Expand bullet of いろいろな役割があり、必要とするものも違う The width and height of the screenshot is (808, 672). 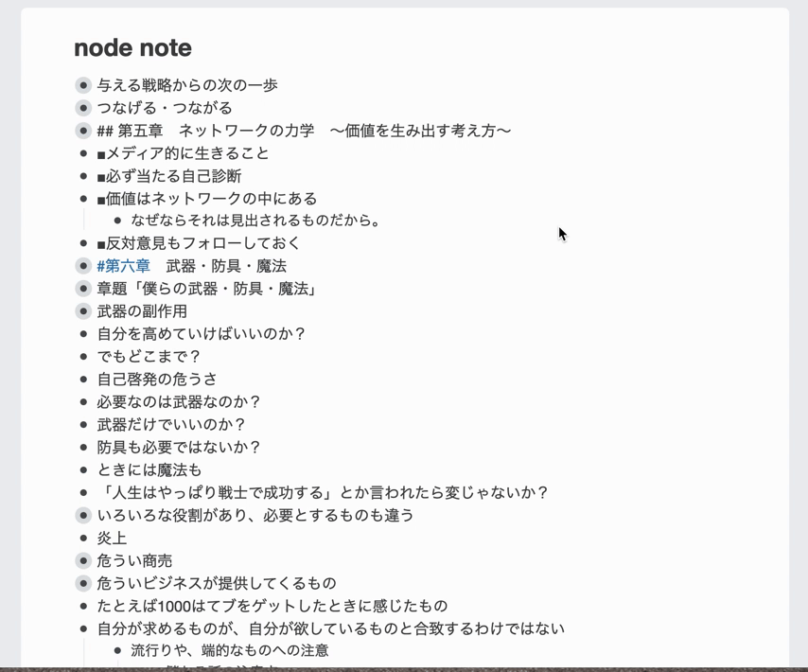tap(83, 515)
